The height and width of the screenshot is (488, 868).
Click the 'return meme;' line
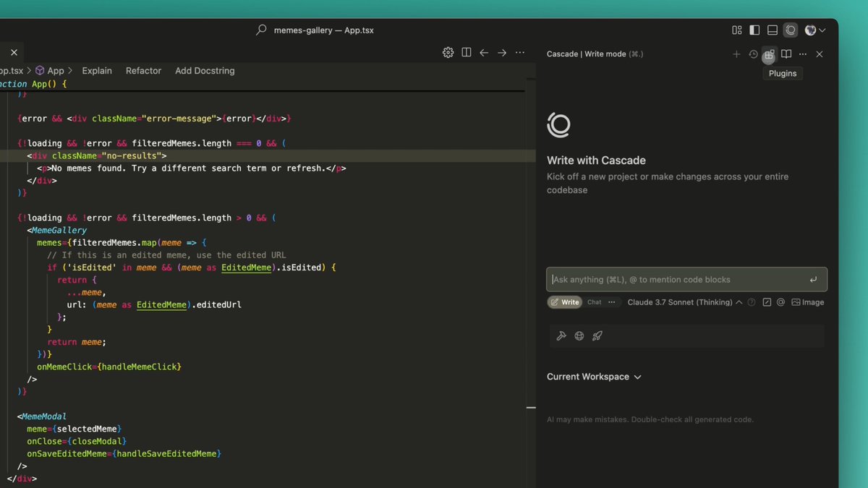pyautogui.click(x=77, y=342)
